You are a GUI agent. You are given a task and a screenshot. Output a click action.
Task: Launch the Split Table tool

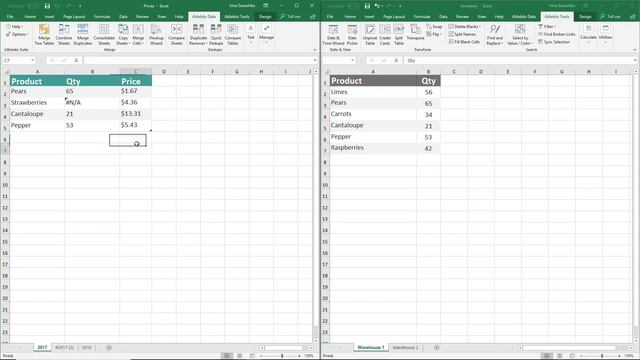pos(399,34)
